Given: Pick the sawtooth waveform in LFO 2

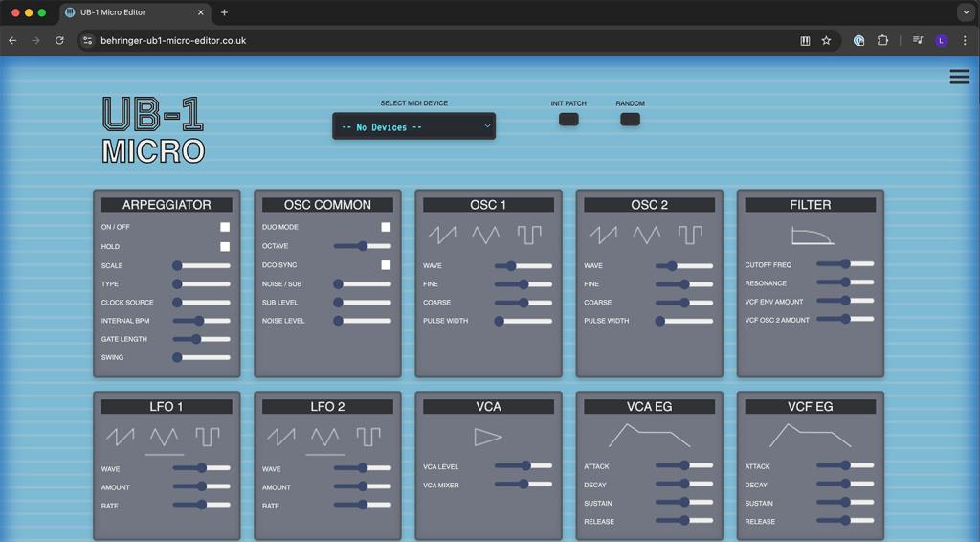Looking at the screenshot, I should [x=280, y=437].
